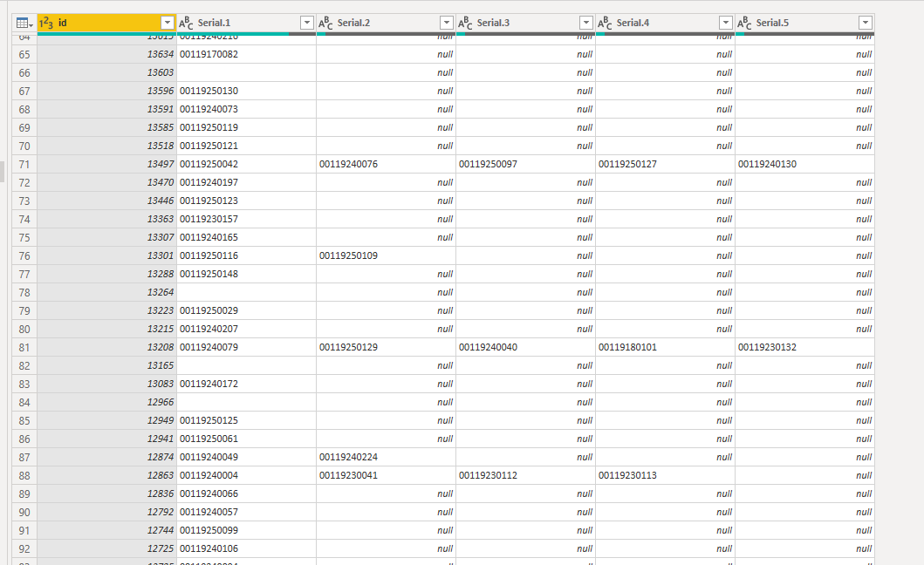Click Serial.1 cell 00119250148
The image size is (924, 565).
tap(246, 274)
